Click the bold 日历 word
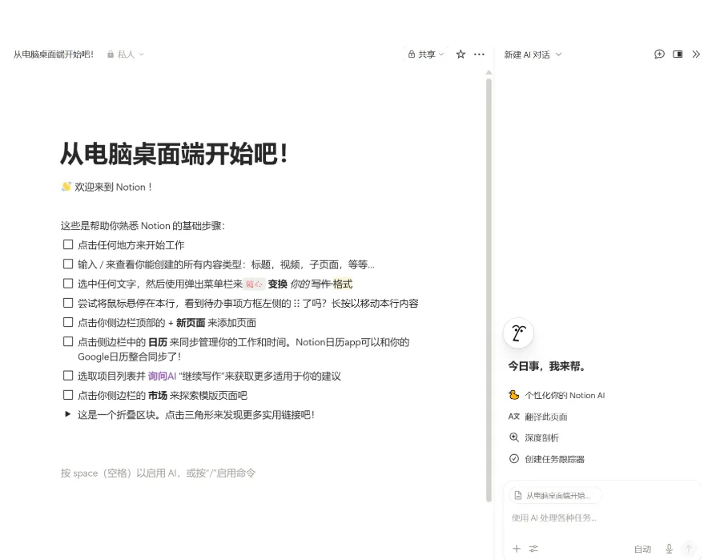Viewport: 728px width, 560px height. coord(158,342)
